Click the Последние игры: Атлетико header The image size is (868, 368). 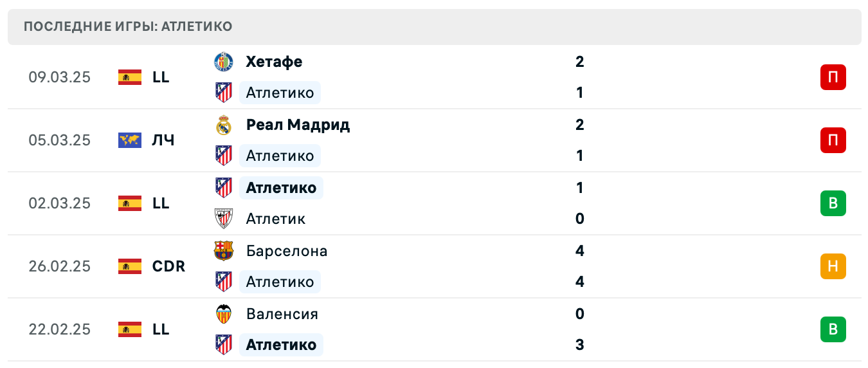128,26
